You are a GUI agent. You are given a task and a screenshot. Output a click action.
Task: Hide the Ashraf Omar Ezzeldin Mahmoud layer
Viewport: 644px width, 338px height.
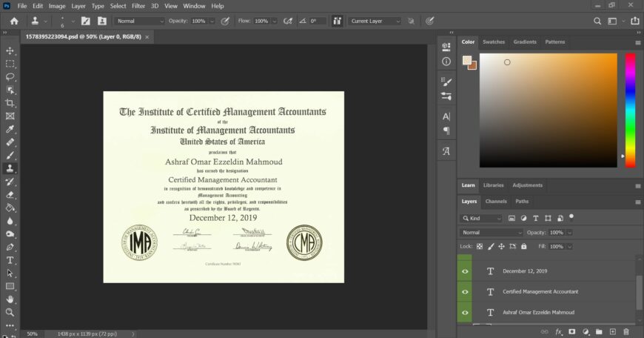465,313
